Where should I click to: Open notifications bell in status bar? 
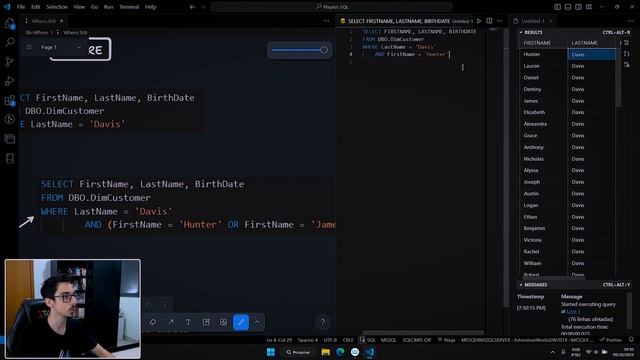pyautogui.click(x=631, y=340)
